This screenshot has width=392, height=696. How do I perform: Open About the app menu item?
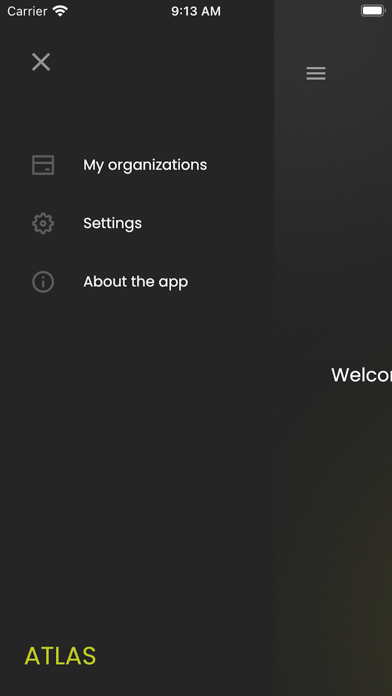[135, 282]
